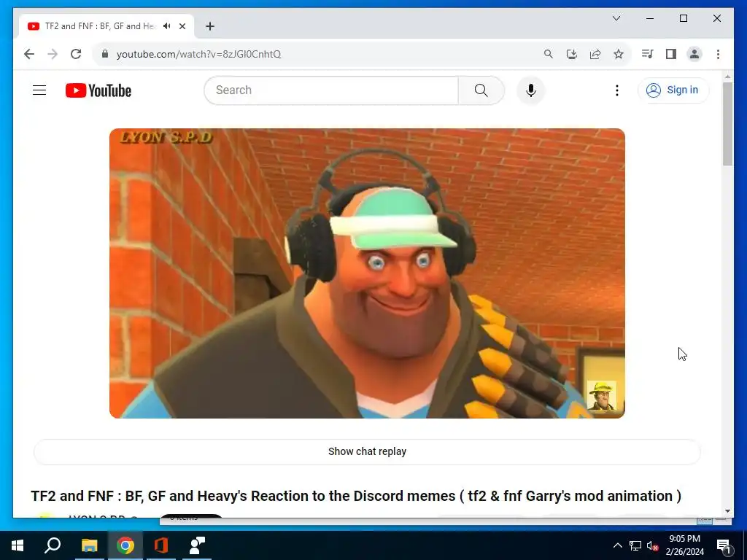Viewport: 747px width, 560px height.
Task: Share this page icon in address bar
Action: click(595, 54)
